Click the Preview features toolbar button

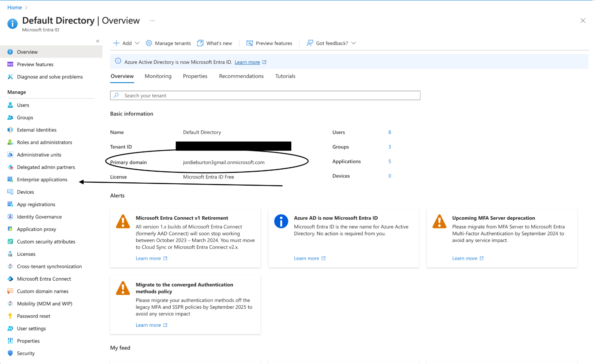tap(269, 43)
